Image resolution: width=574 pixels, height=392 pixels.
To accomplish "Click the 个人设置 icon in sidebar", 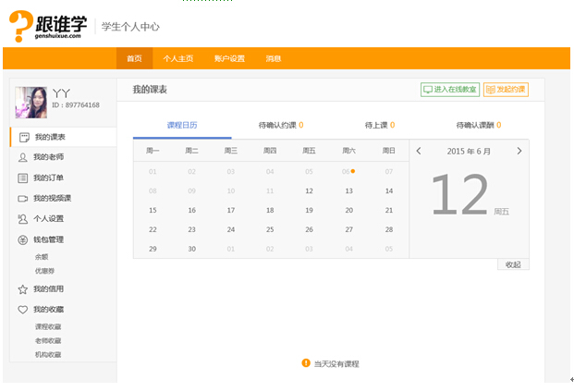I will pos(23,219).
